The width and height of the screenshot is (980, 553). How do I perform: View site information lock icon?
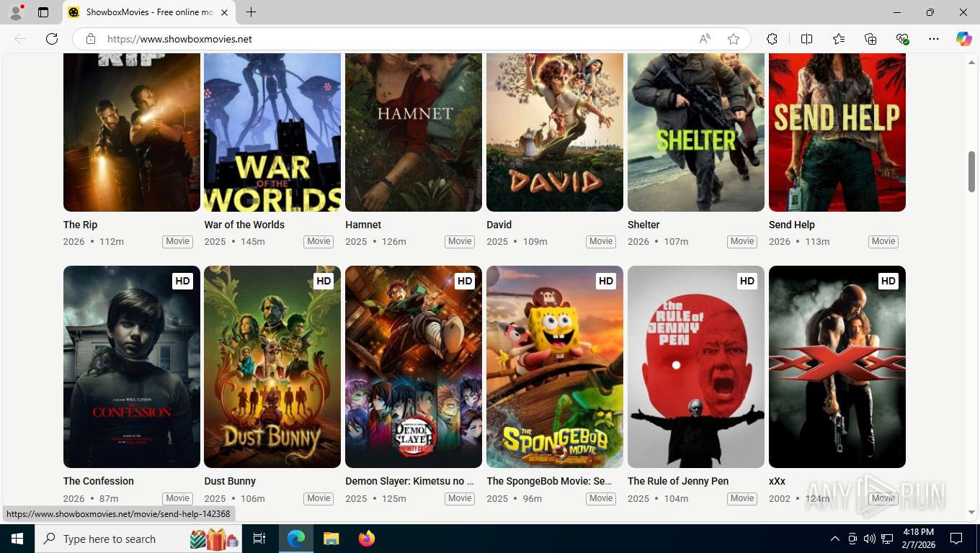coord(91,39)
